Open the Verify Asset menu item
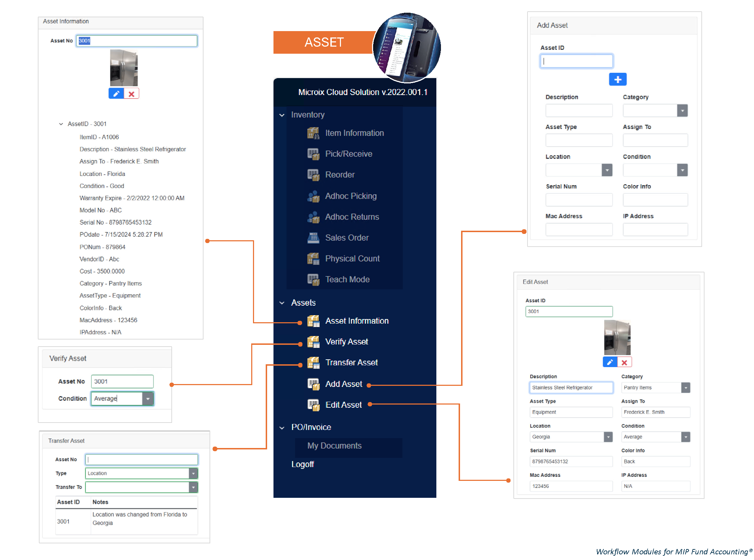 point(346,342)
